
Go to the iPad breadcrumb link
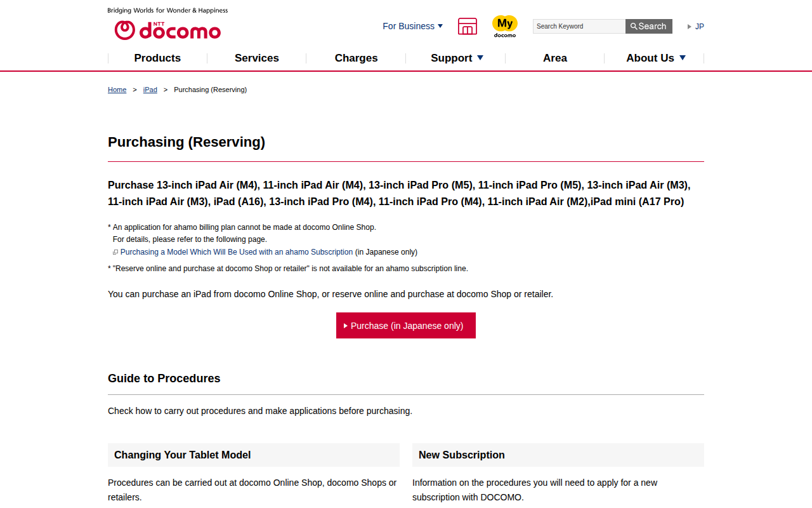pos(150,90)
